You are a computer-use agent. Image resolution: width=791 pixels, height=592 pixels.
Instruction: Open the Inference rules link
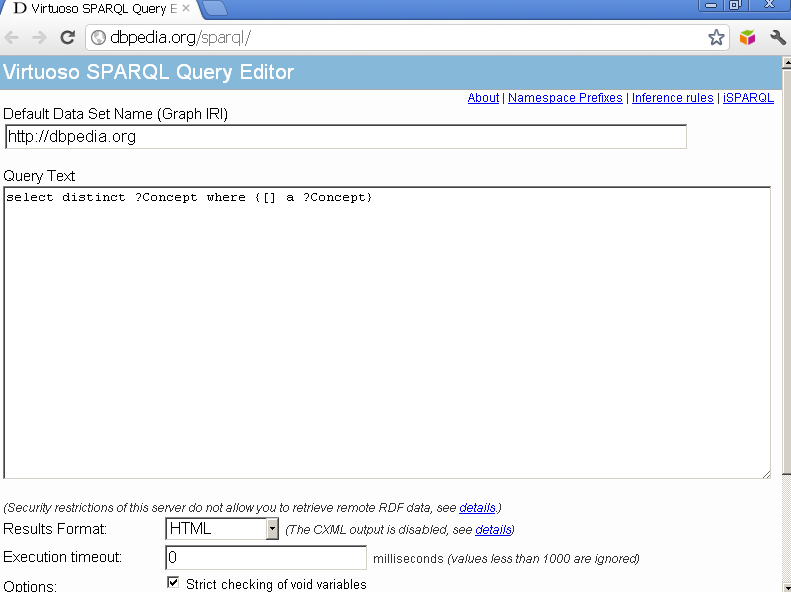672,98
